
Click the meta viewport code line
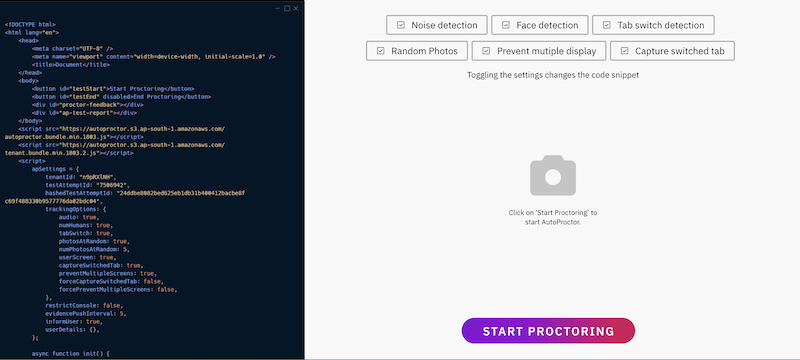click(154, 57)
